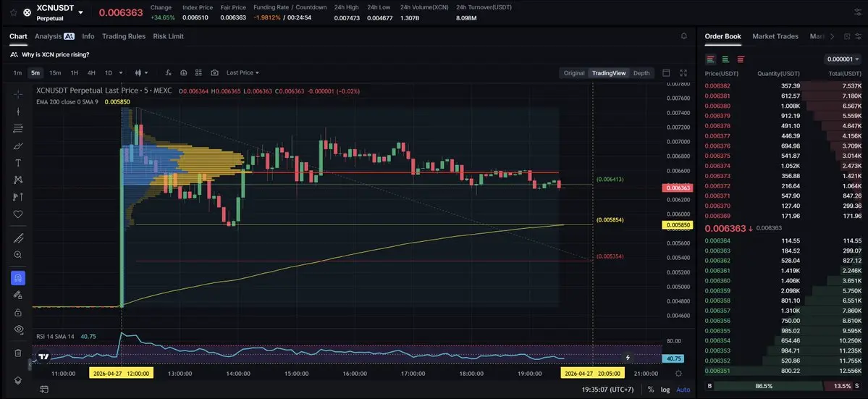Screen dimensions: 868x399
Task: Select the 15m timeframe
Action: pyautogui.click(x=55, y=72)
